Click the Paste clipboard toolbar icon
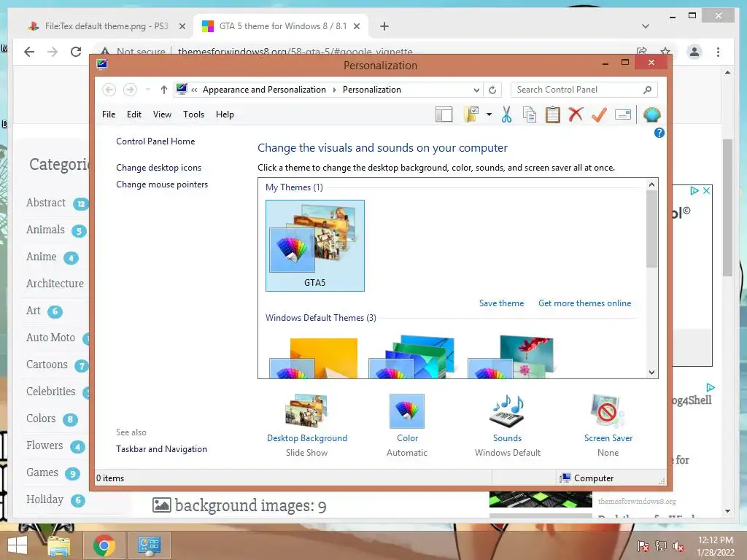 tap(553, 114)
